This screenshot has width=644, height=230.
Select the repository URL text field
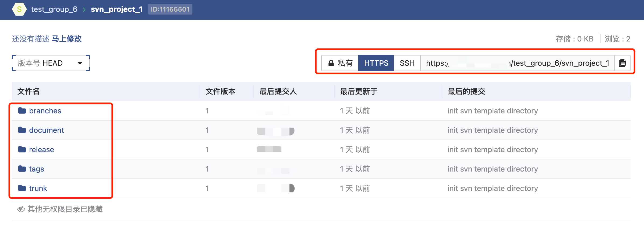click(x=517, y=63)
